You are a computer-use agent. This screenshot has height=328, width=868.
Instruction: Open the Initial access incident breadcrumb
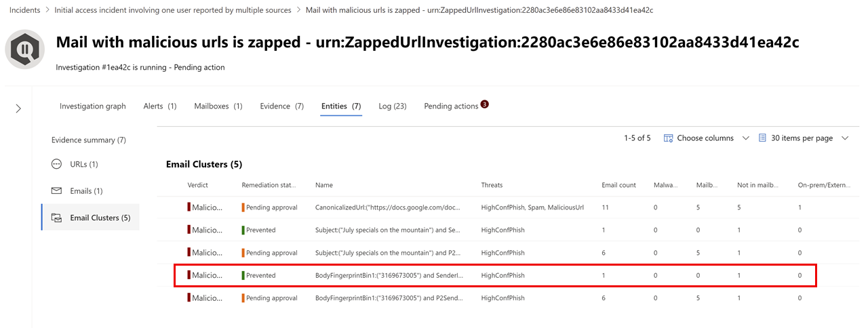coord(173,10)
